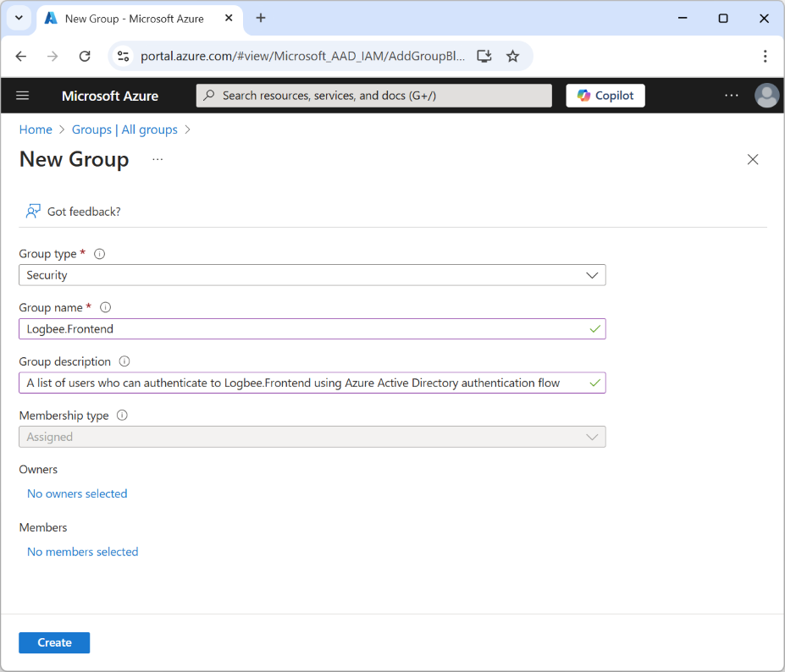The width and height of the screenshot is (785, 672).
Task: Open the user account avatar
Action: pos(766,96)
